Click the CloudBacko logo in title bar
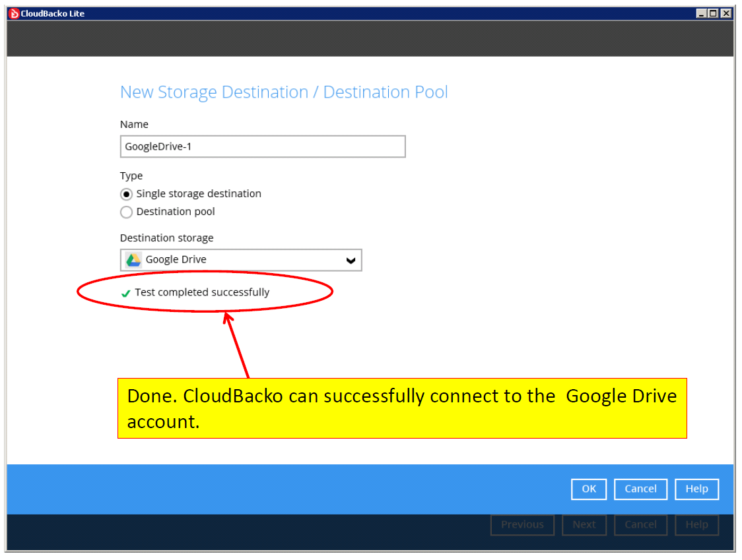 pos(14,14)
